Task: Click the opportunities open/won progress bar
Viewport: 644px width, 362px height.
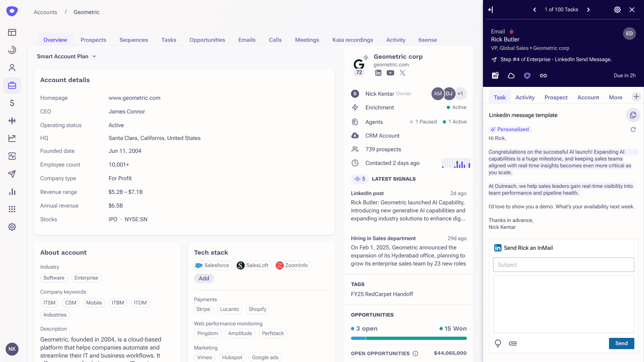Action: (409, 338)
